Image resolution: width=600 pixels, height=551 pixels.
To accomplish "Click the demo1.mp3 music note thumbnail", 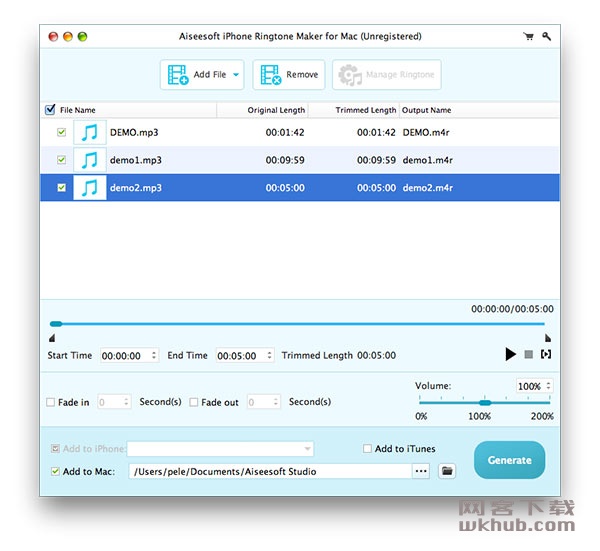I will click(x=90, y=160).
